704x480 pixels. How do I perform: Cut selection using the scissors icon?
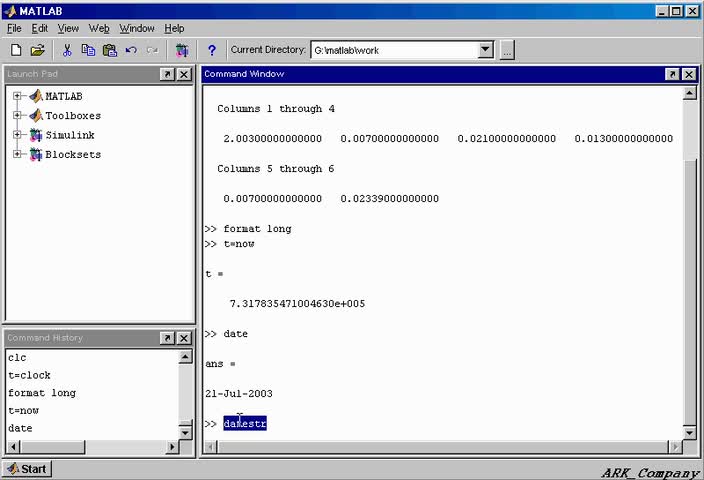point(67,50)
